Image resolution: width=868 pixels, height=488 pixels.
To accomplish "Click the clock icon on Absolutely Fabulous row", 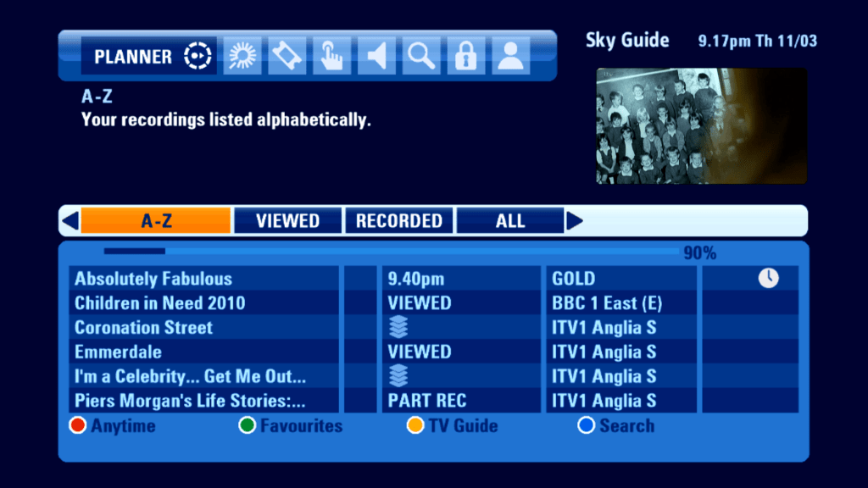I will pos(768,278).
